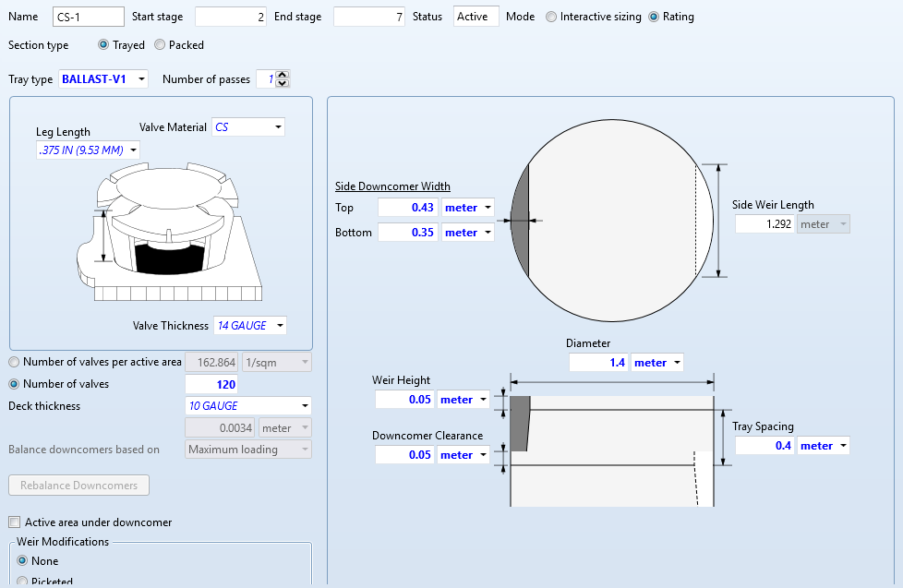Viewport: 903px width, 588px height.
Task: Open the Deck thickness 10 GAUGE dropdown
Action: [x=305, y=406]
